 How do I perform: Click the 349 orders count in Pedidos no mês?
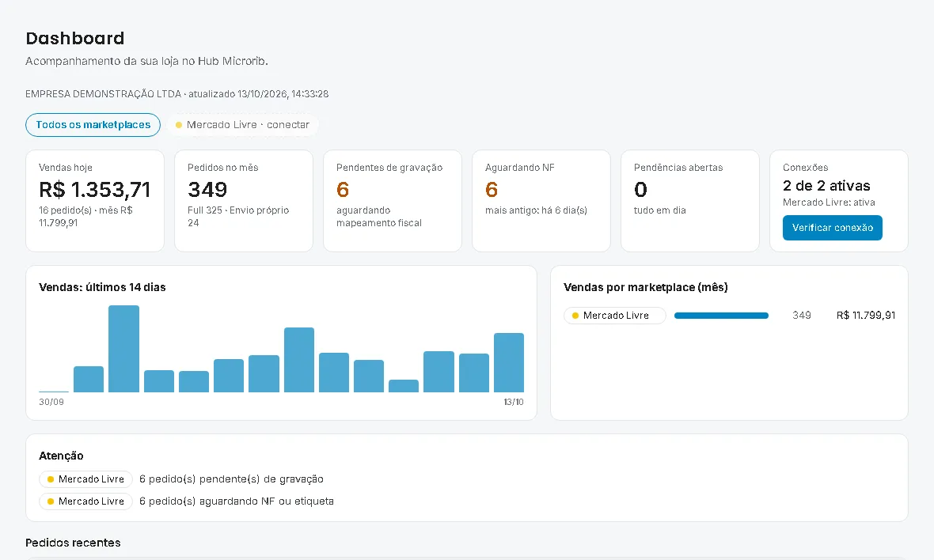[x=207, y=190]
